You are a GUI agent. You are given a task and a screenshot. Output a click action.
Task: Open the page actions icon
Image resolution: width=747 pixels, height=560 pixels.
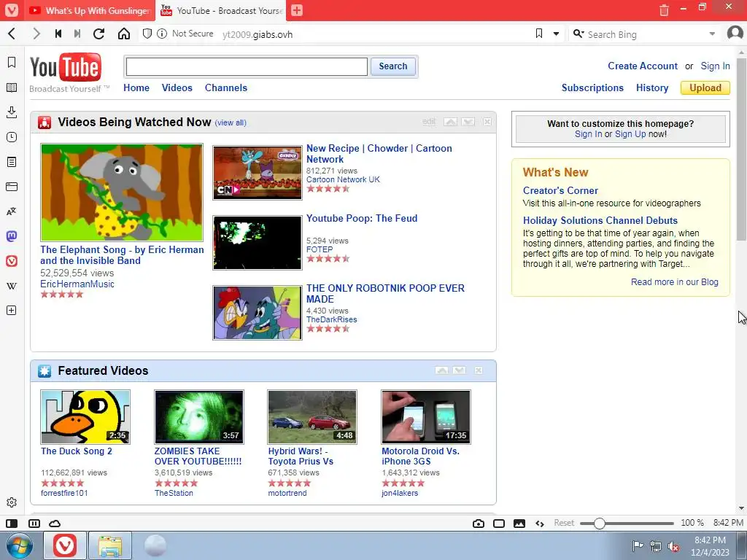pos(540,524)
